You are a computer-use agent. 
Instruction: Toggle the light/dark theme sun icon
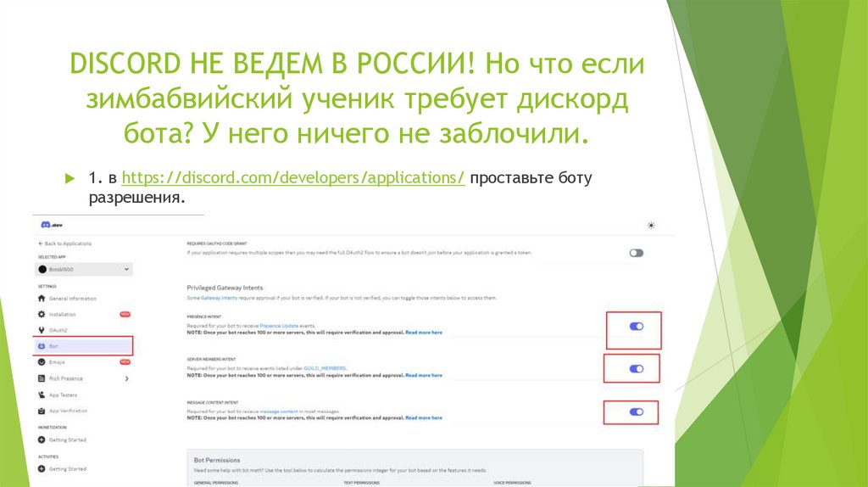point(651,226)
